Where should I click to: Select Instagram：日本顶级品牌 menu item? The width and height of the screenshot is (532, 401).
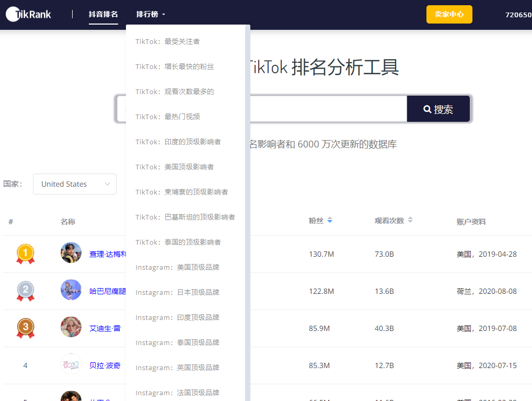tap(177, 292)
